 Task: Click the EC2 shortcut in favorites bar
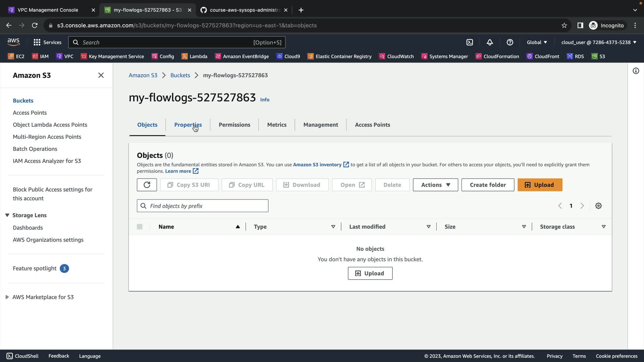pos(16,56)
